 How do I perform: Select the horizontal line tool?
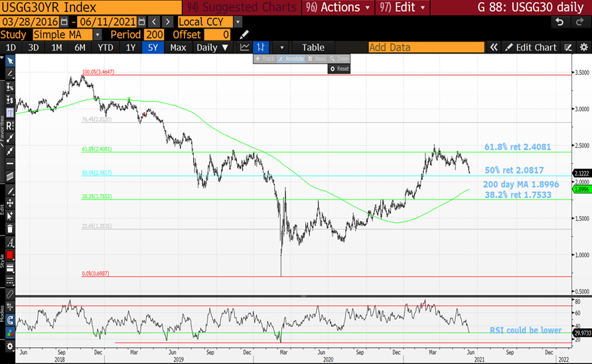point(10,164)
